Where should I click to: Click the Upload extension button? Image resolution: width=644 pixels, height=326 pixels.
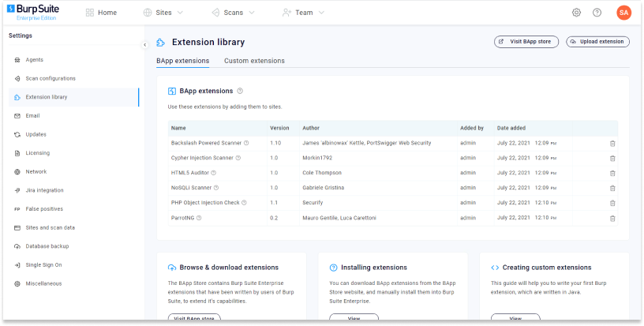coord(597,42)
